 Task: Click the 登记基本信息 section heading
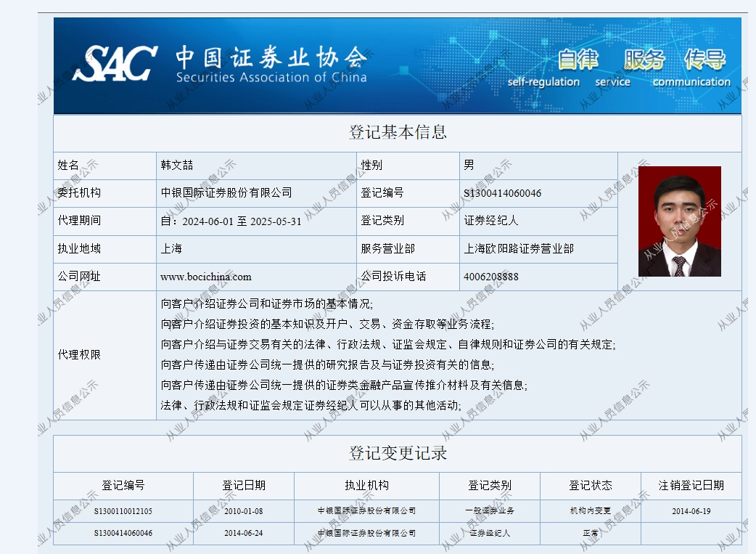[x=398, y=132]
